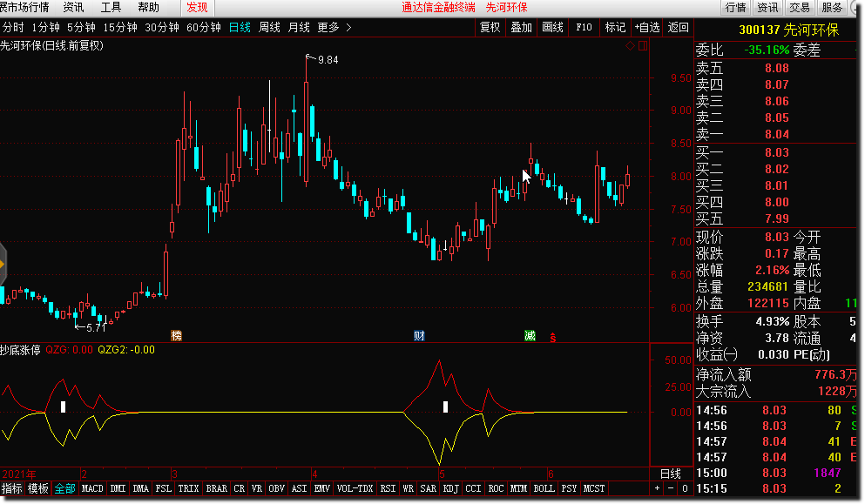Switch indicator to BRAR
The width and height of the screenshot is (865, 504).
216,488
